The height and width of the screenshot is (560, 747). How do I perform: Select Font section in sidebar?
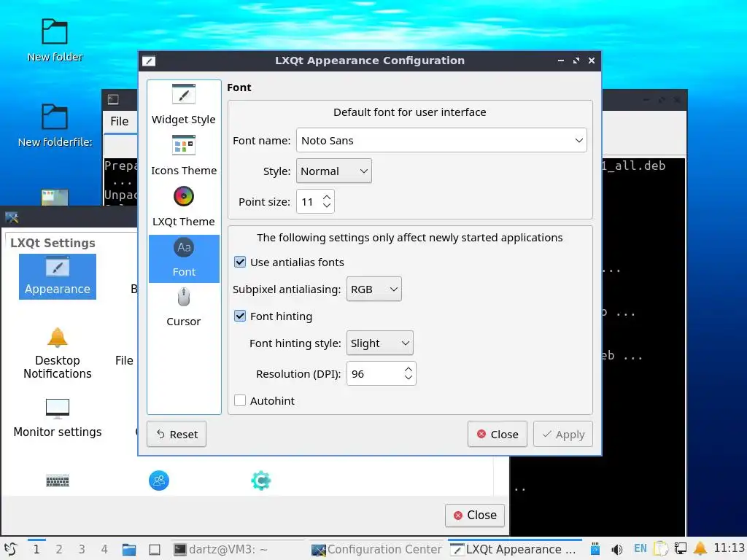pyautogui.click(x=183, y=259)
